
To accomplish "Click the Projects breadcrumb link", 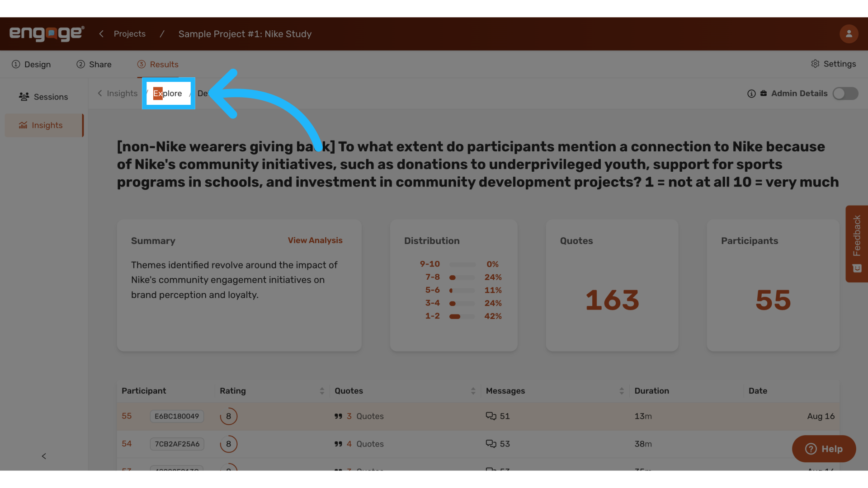I will pyautogui.click(x=130, y=34).
